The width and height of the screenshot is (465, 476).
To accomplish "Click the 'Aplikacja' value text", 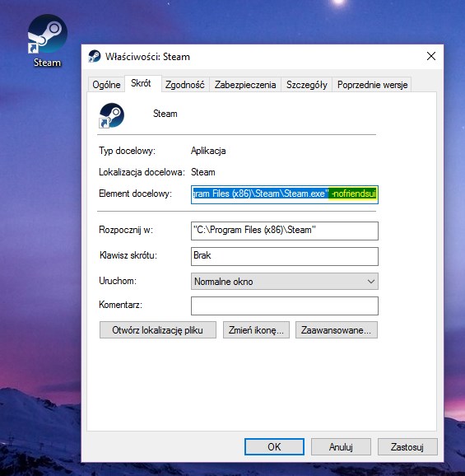I will [208, 151].
